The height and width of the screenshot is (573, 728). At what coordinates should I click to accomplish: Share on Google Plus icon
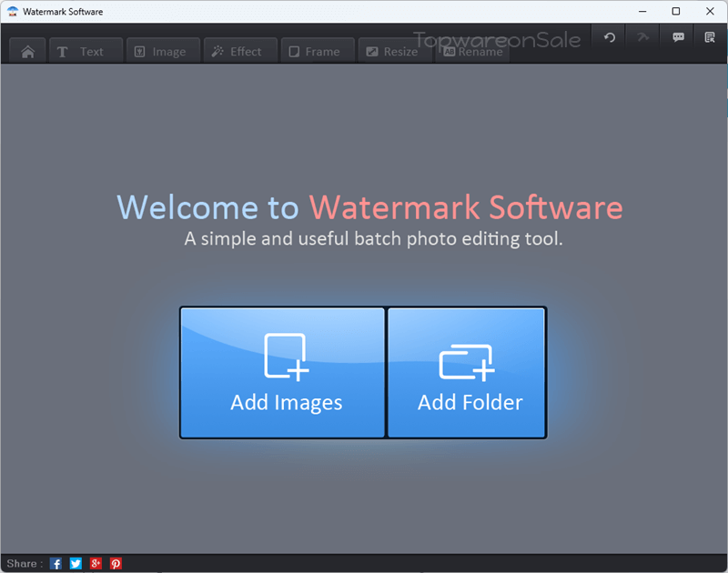point(96,563)
